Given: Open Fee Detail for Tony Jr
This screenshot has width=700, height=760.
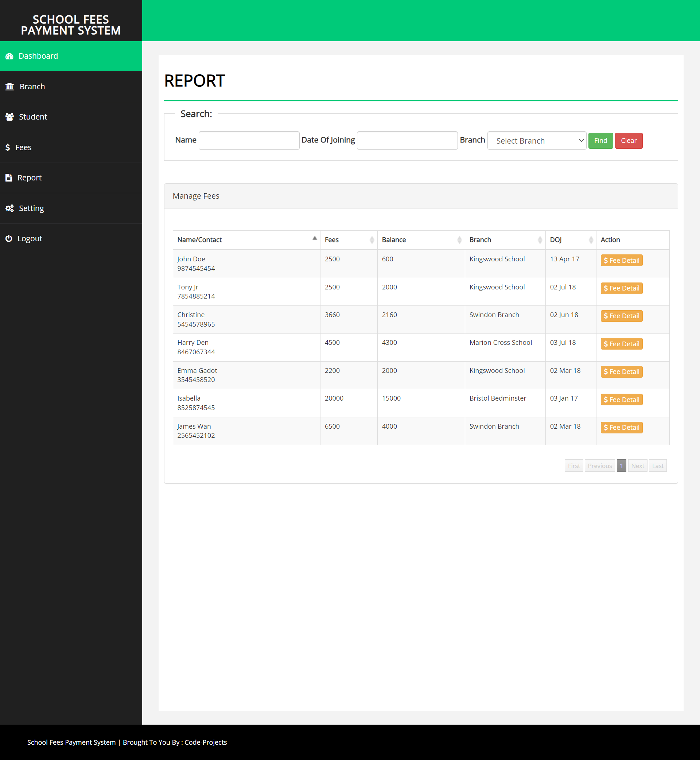Looking at the screenshot, I should 621,288.
